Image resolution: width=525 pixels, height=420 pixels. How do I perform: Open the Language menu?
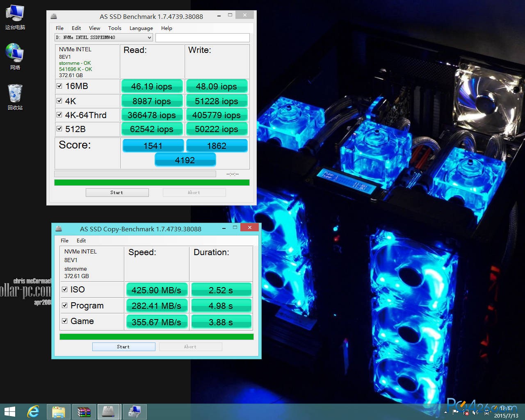(141, 28)
